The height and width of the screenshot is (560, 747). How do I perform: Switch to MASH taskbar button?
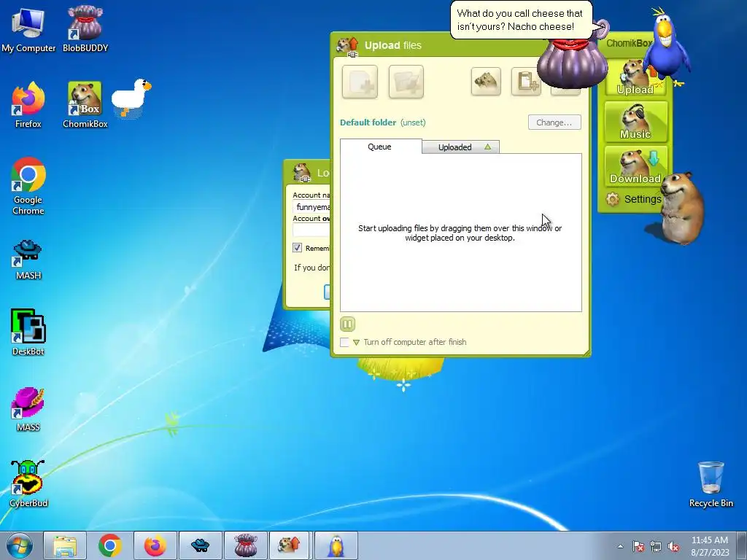[201, 545]
